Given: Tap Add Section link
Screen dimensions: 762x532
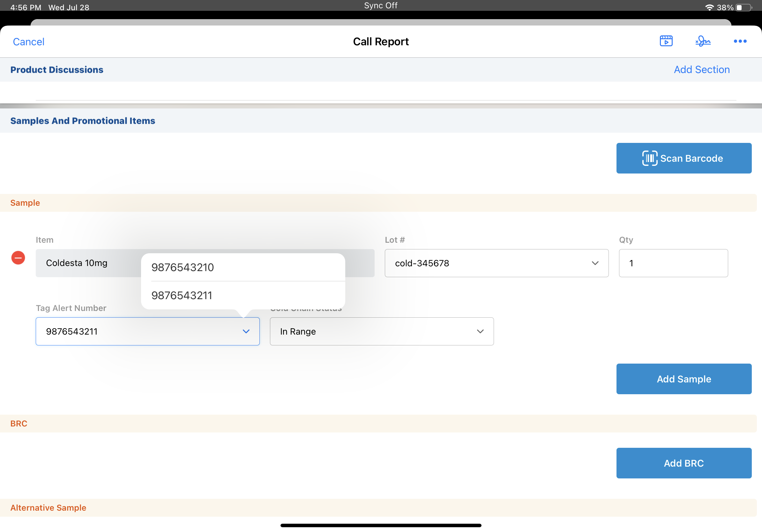Looking at the screenshot, I should click(x=701, y=70).
